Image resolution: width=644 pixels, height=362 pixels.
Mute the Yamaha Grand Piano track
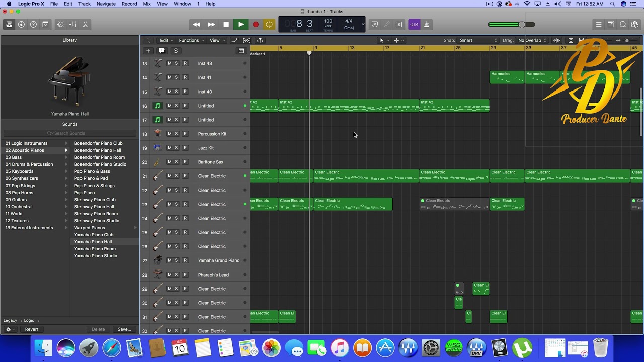169,260
